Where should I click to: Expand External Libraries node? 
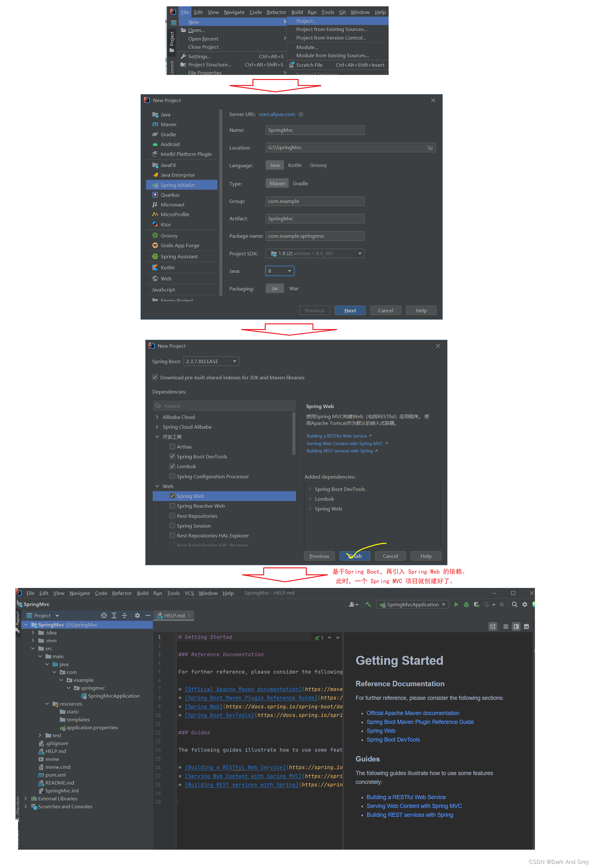pyautogui.click(x=25, y=798)
